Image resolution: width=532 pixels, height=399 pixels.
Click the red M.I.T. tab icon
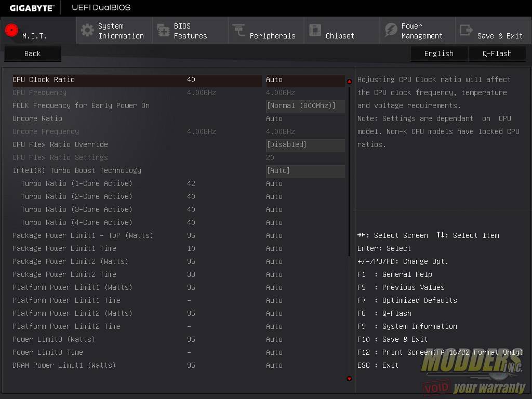click(12, 30)
